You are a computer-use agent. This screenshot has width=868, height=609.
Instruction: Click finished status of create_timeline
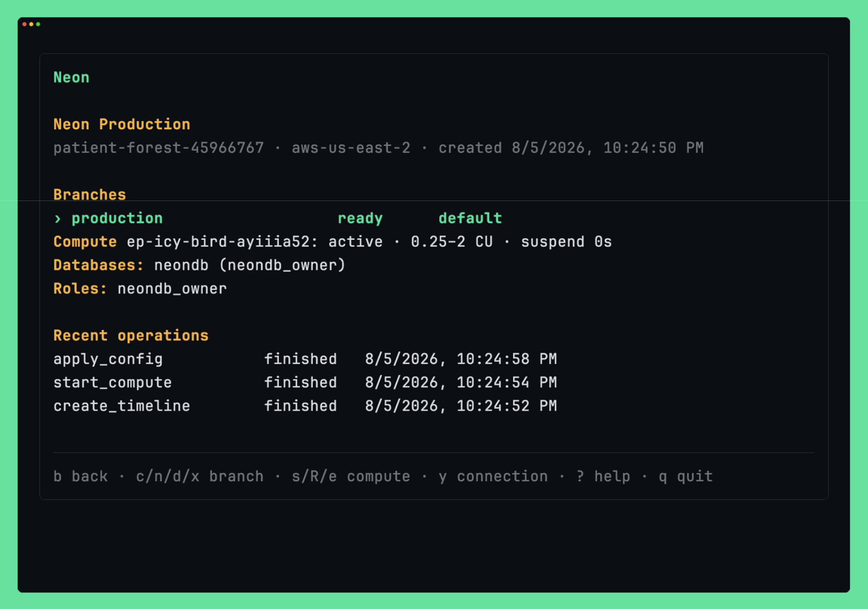coord(300,405)
